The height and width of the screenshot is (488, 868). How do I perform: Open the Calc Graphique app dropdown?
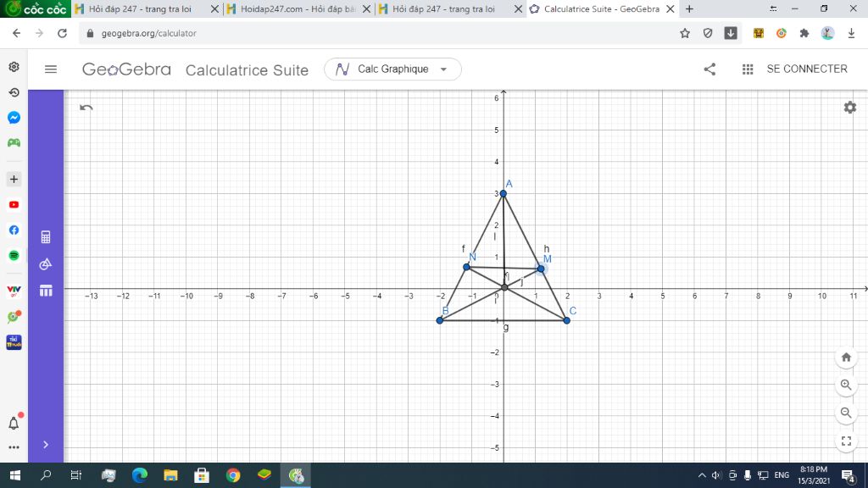pyautogui.click(x=392, y=69)
